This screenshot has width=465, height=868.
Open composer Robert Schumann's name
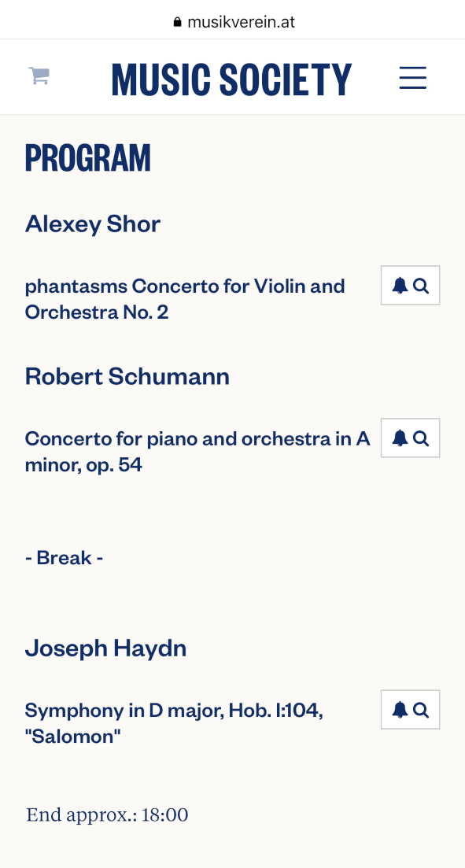127,376
